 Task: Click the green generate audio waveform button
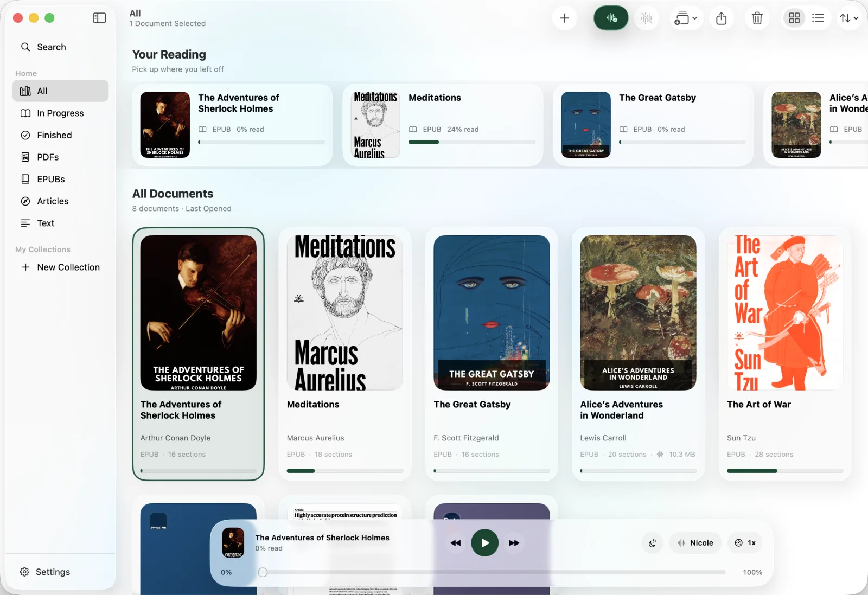pos(611,18)
